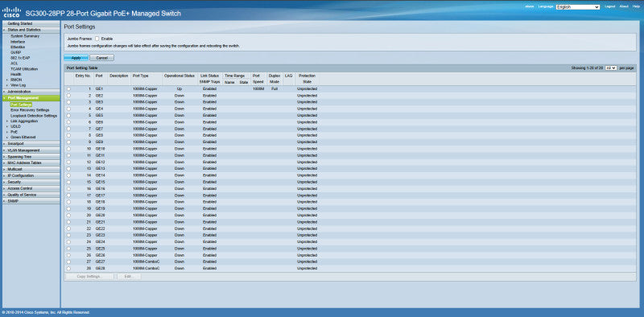Click the 'Operational Status' column header

pos(179,76)
